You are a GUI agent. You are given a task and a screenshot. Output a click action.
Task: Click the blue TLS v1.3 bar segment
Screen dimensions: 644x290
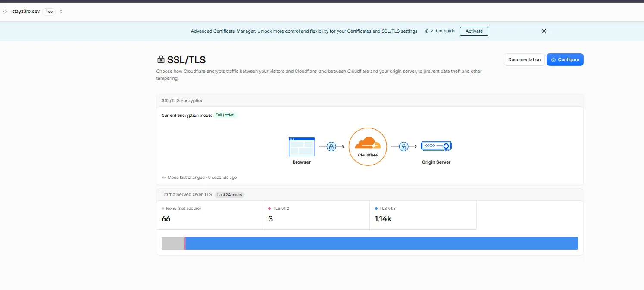click(x=381, y=243)
